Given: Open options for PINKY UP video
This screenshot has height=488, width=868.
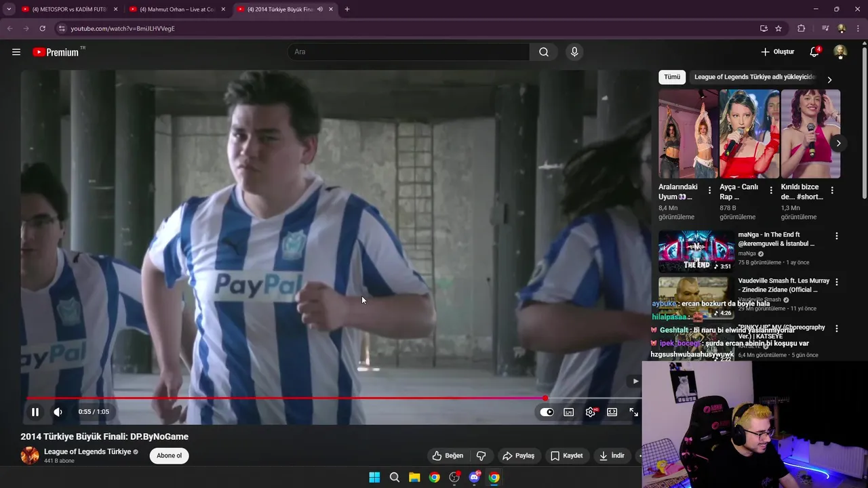Looking at the screenshot, I should (836, 328).
